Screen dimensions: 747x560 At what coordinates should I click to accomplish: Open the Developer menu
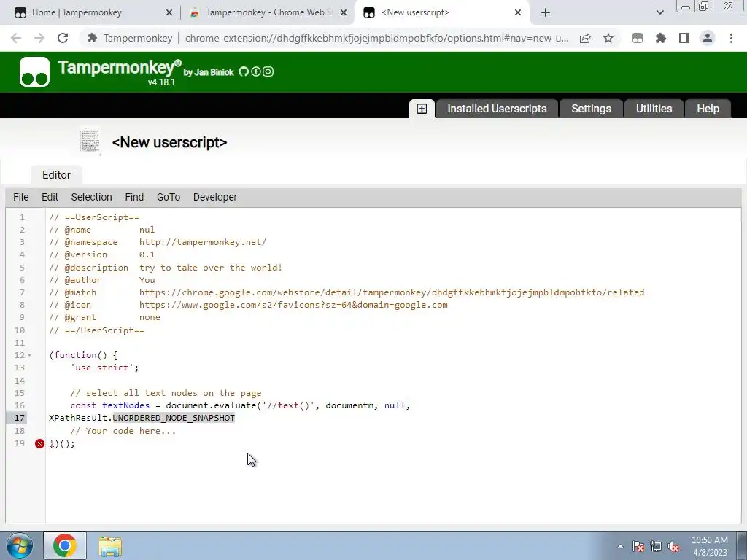[215, 197]
